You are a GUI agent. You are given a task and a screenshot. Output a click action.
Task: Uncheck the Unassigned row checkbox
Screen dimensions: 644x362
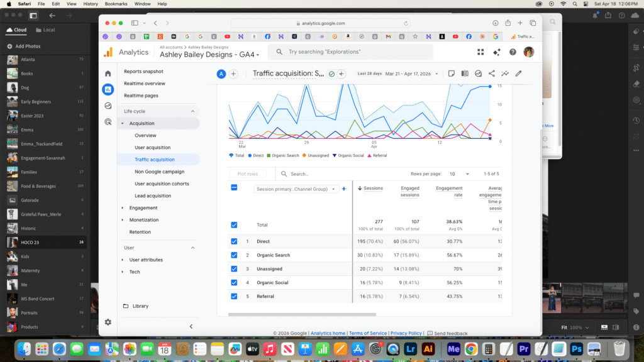[234, 269]
